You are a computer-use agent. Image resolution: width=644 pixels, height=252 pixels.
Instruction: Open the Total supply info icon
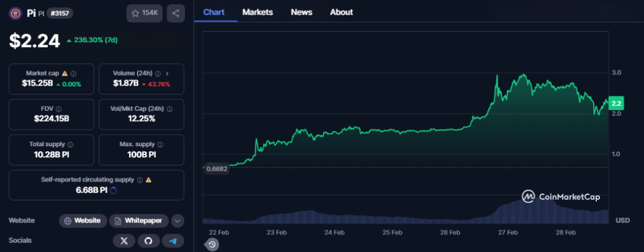point(70,144)
